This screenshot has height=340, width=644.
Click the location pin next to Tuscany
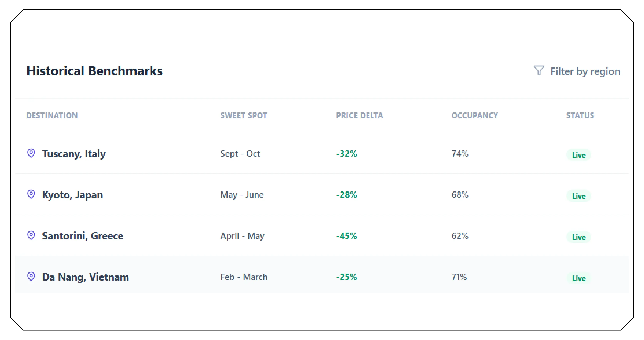pyautogui.click(x=31, y=153)
